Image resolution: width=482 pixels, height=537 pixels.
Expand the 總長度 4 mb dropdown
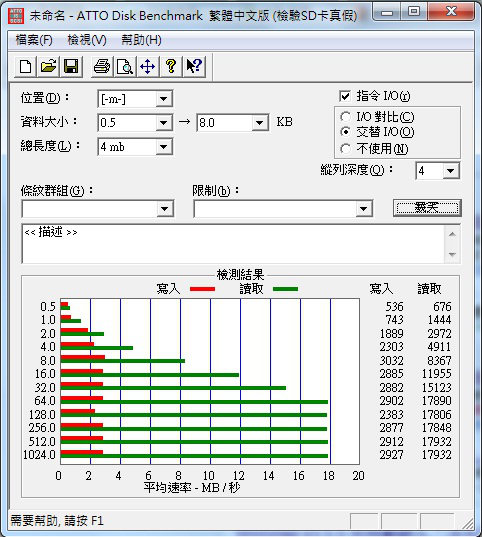[x=164, y=147]
